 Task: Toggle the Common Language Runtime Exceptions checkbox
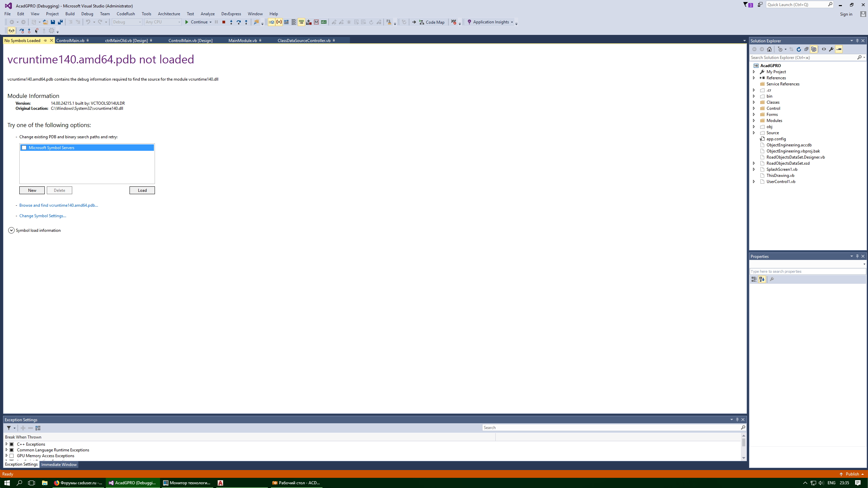(12, 450)
